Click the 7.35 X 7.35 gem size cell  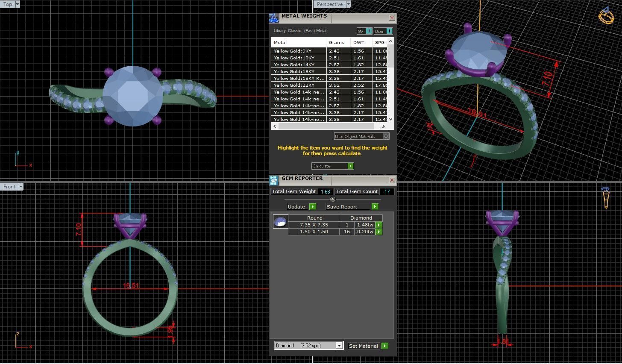[314, 225]
